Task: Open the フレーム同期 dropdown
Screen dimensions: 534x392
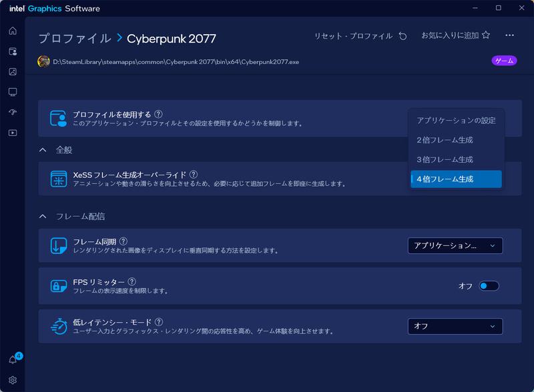Action: coord(455,245)
